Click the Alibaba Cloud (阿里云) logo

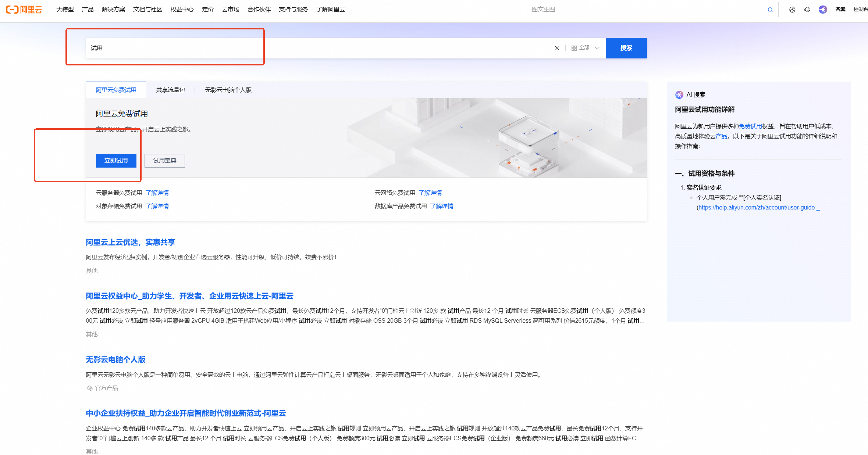(x=24, y=10)
